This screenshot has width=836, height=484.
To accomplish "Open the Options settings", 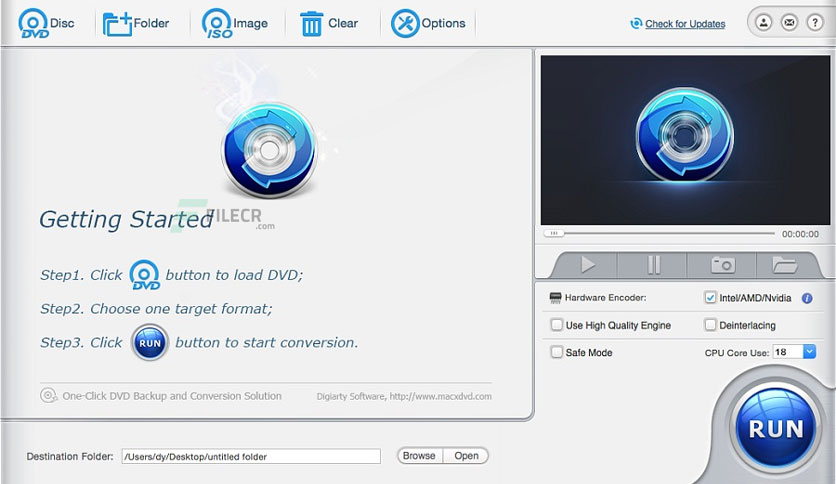I will pos(428,23).
